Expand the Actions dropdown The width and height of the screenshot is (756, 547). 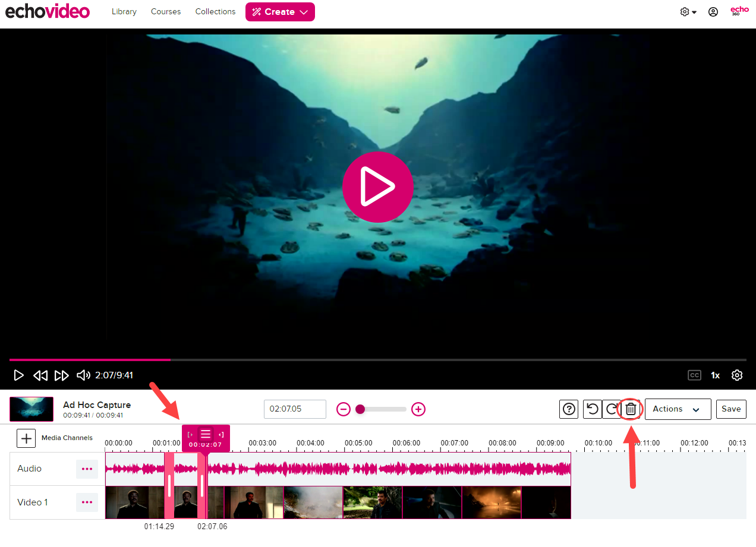point(678,409)
